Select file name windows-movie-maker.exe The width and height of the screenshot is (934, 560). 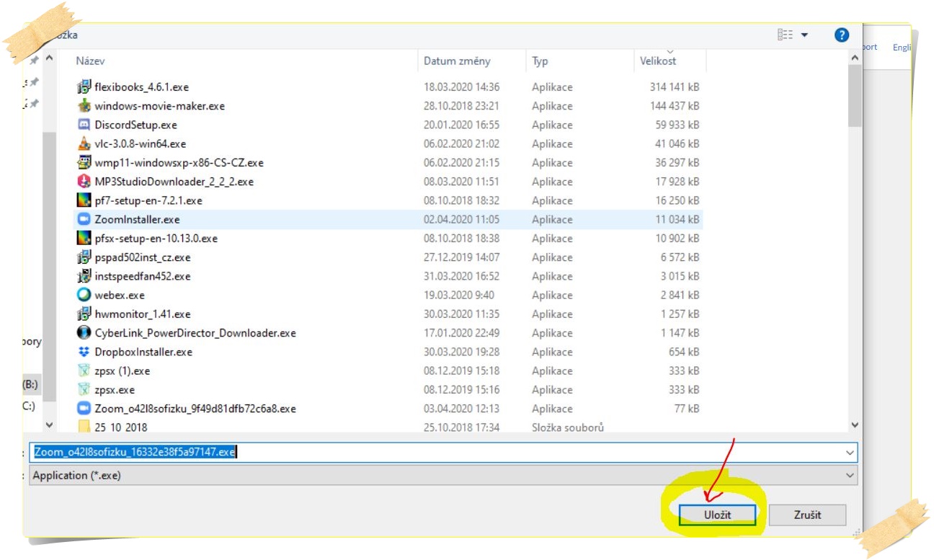(x=160, y=106)
